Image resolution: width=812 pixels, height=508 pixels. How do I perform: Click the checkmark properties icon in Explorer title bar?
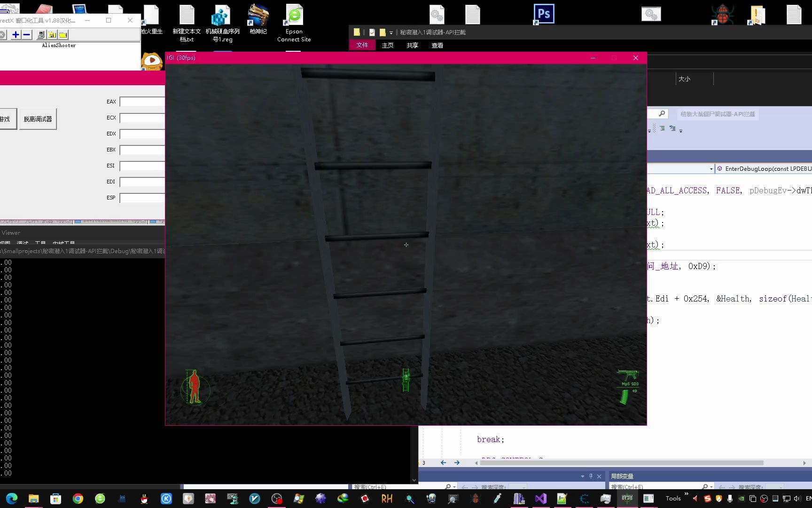372,32
